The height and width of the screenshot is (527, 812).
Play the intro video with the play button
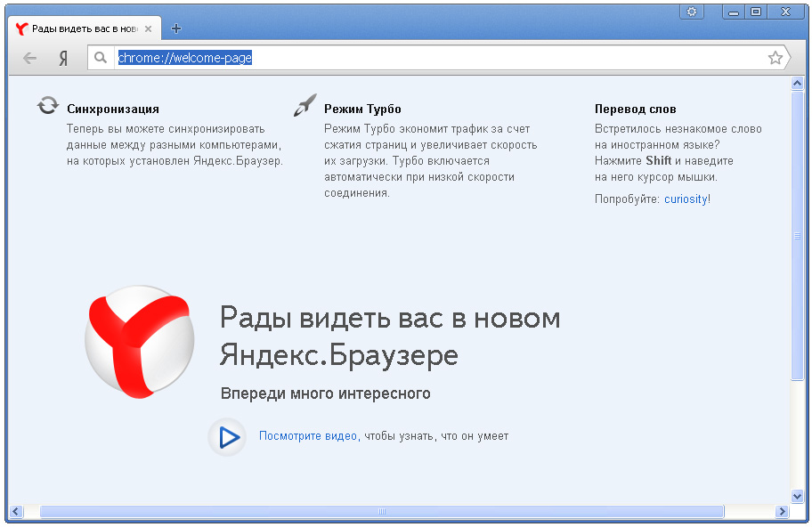click(x=227, y=437)
